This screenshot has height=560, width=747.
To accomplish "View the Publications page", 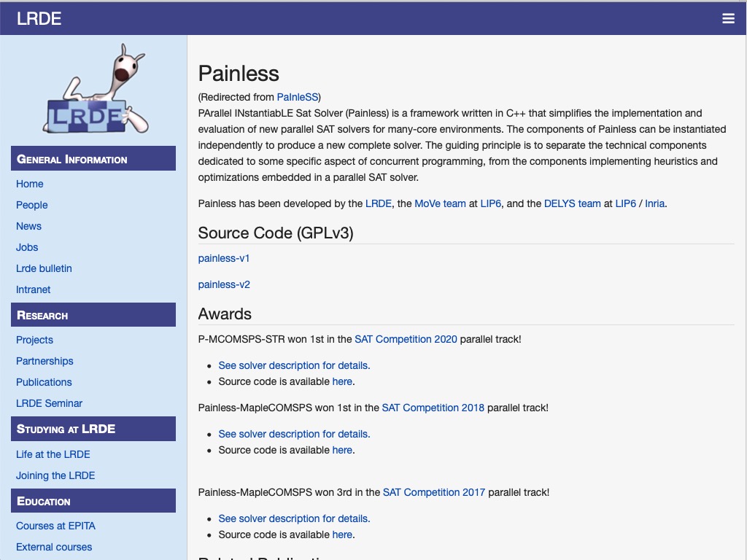I will 44,382.
